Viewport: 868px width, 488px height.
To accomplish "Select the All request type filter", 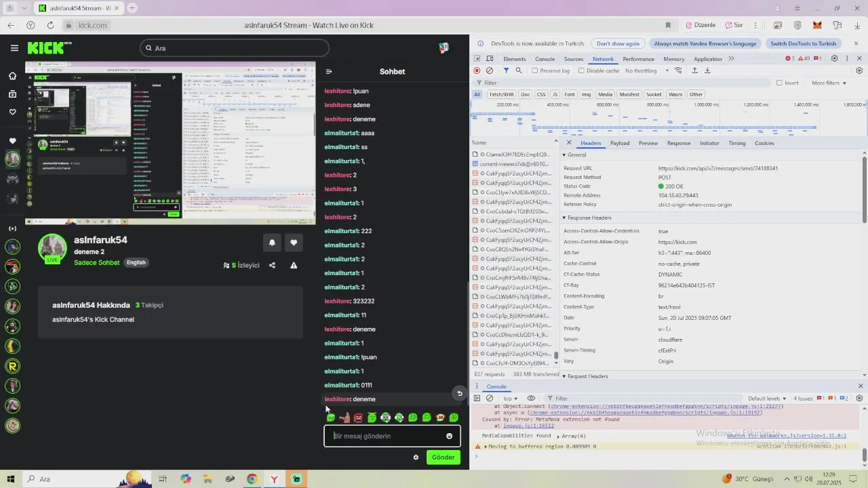I will 477,94.
